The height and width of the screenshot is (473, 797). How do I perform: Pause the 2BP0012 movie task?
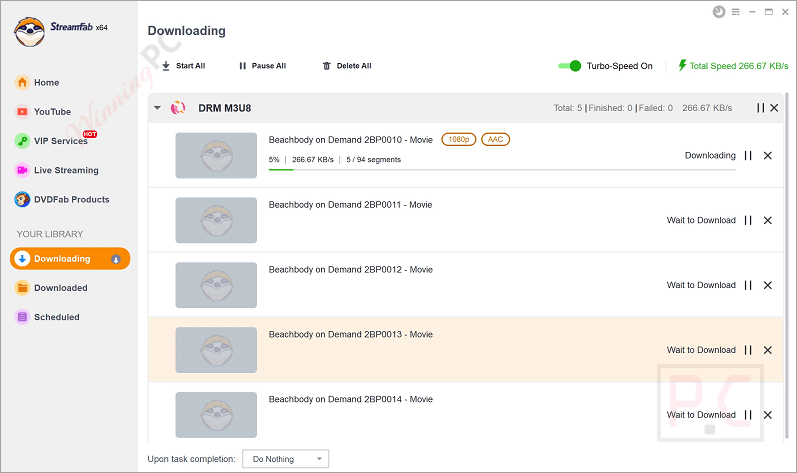pos(748,285)
